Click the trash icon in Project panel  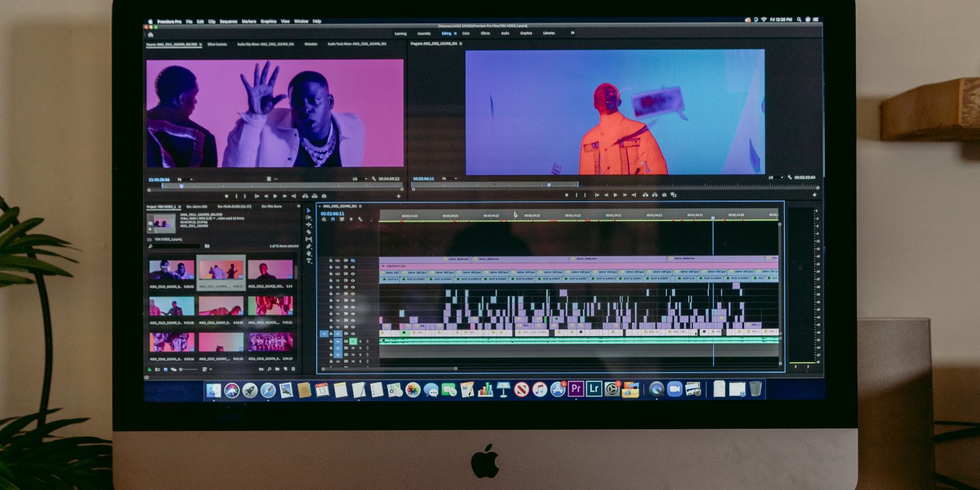(293, 369)
